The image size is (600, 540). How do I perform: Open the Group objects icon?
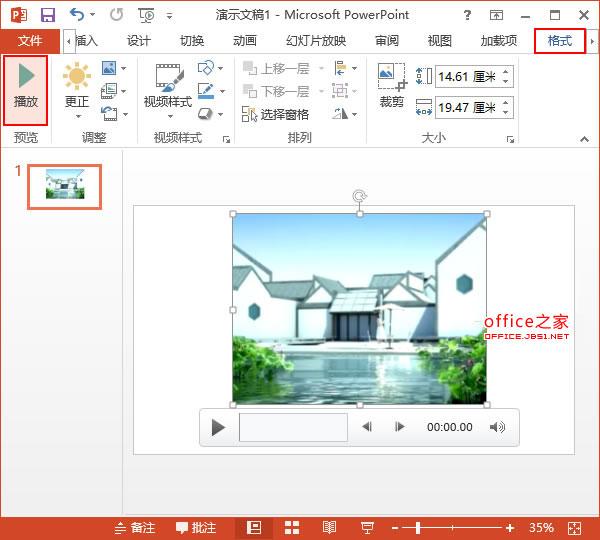[340, 91]
